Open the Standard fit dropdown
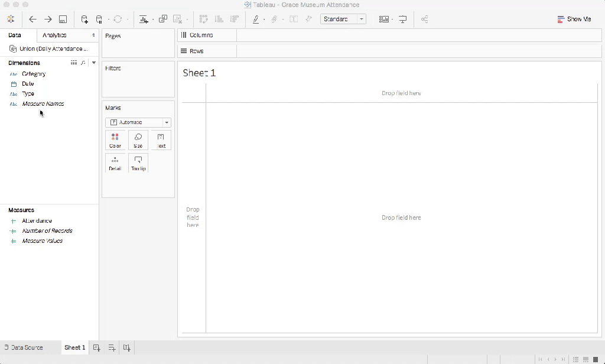Image resolution: width=605 pixels, height=364 pixels. (x=343, y=19)
